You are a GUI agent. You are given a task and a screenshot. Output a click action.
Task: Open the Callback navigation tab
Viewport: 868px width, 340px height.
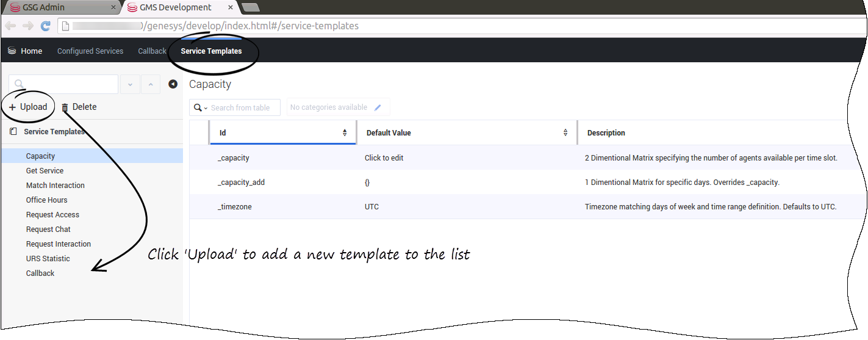click(x=152, y=51)
